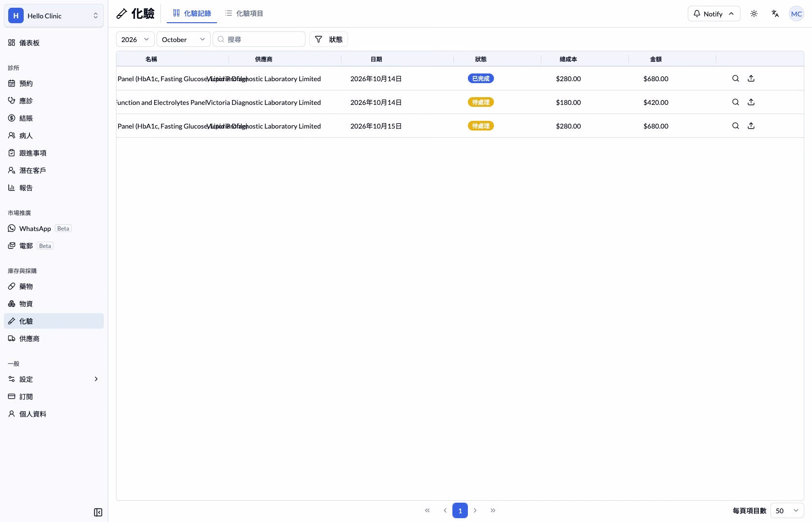Go to 預約 appointments page

pos(54,83)
